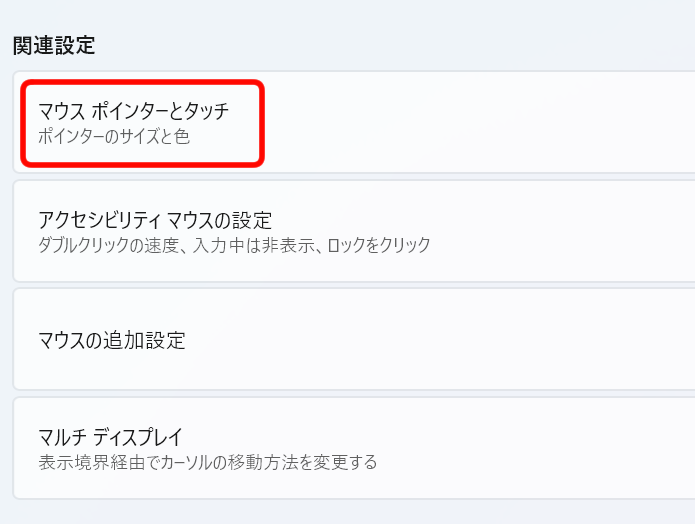The width and height of the screenshot is (695, 524).
Task: Click the 表示境界経由でカーソルの移動方法を変更する description
Action: [207, 462]
